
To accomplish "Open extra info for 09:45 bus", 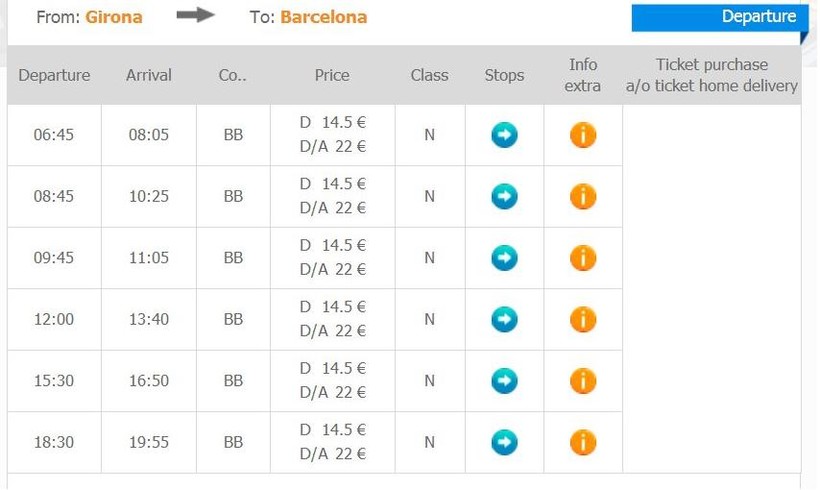I will coord(583,258).
